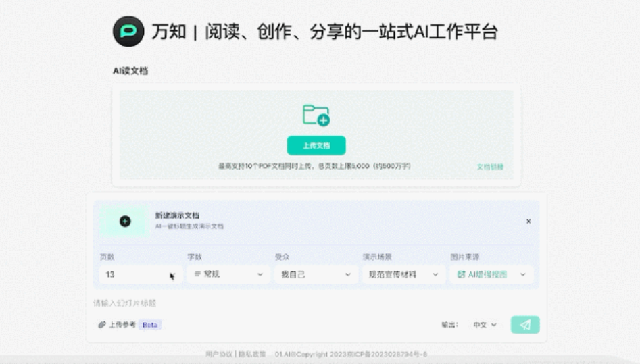Click the folder-plus upload icon

pos(316,115)
